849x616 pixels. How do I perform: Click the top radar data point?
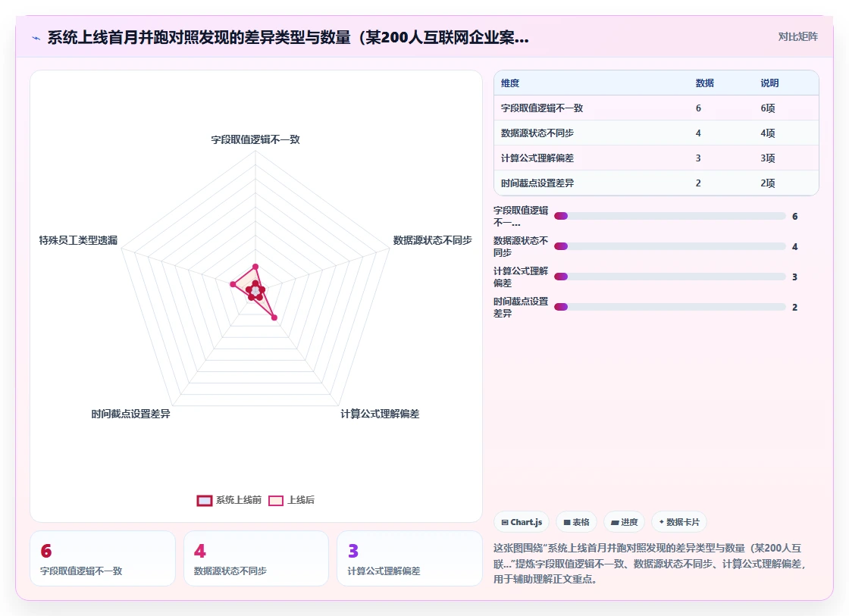(255, 267)
